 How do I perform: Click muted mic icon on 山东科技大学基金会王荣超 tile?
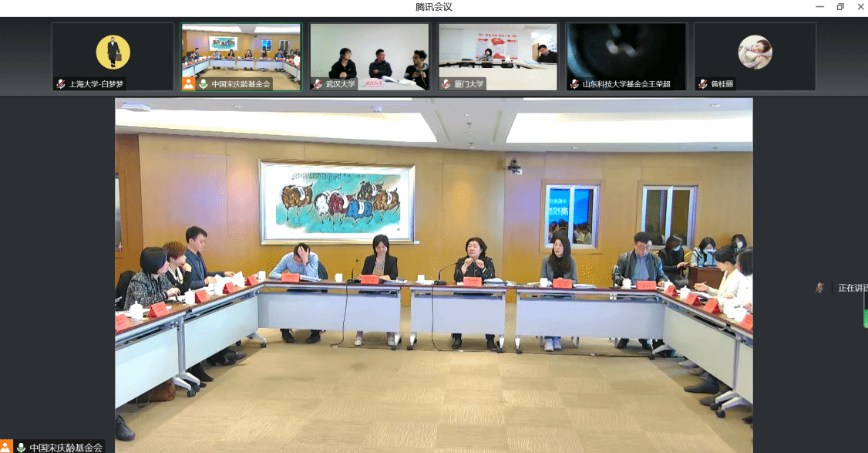tap(574, 84)
